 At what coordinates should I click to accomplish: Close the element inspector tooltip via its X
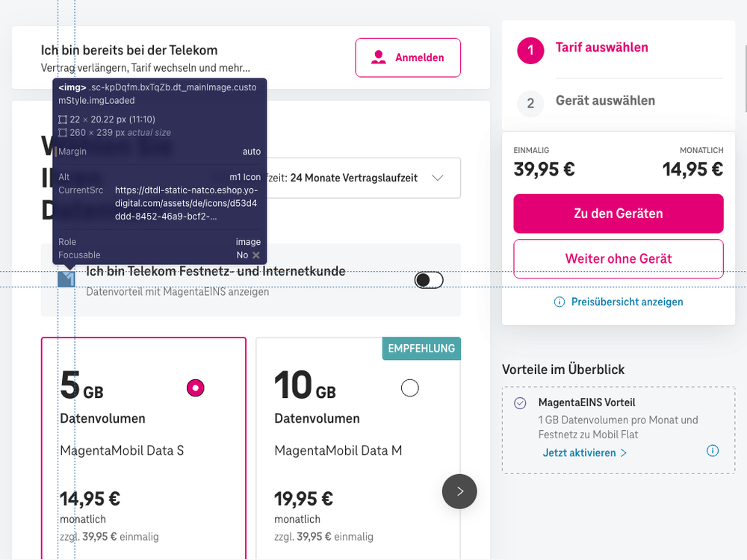[255, 255]
